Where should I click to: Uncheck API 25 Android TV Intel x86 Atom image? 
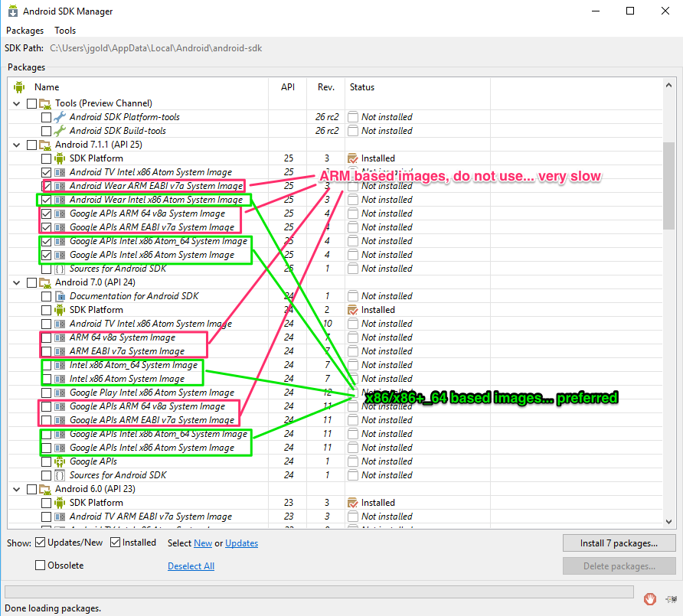tap(46, 172)
